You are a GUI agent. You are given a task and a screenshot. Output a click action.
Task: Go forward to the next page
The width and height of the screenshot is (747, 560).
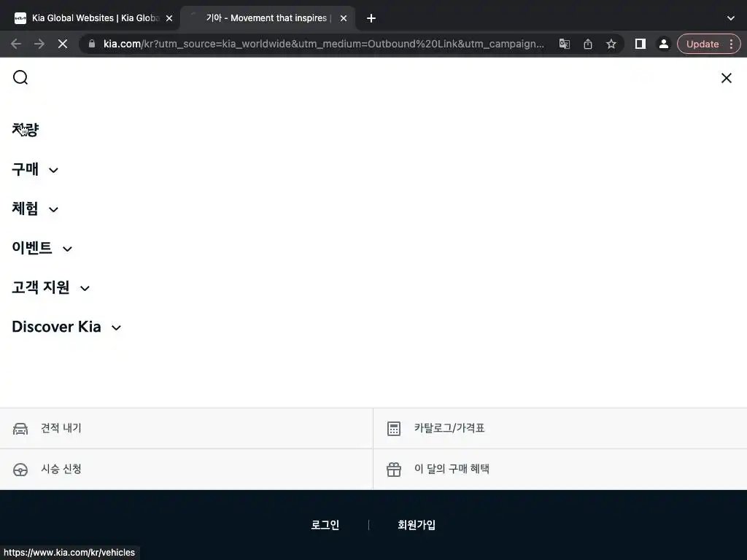coord(39,44)
